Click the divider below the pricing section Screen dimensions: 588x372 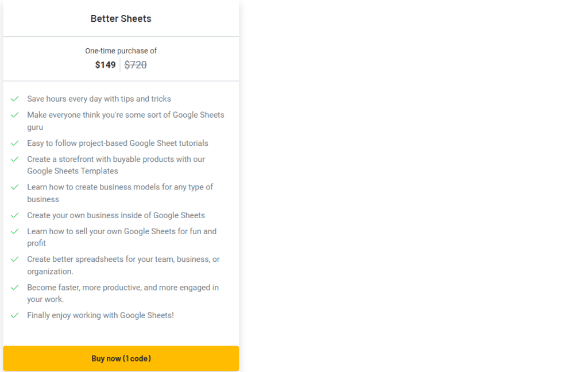pyautogui.click(x=121, y=80)
